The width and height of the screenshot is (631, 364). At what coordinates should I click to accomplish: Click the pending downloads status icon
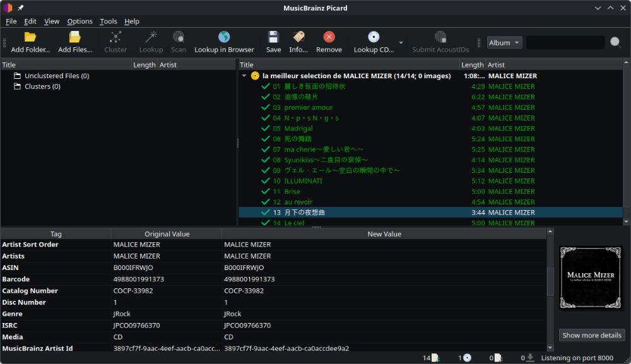pos(531,358)
